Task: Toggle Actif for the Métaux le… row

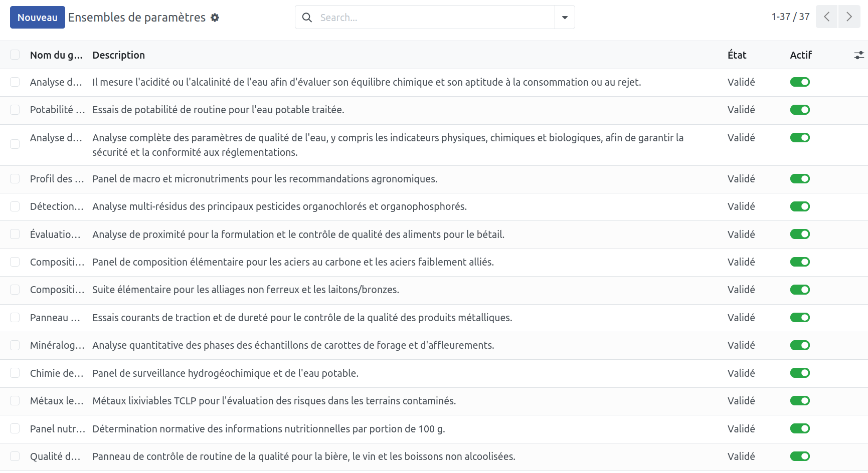Action: (x=800, y=401)
